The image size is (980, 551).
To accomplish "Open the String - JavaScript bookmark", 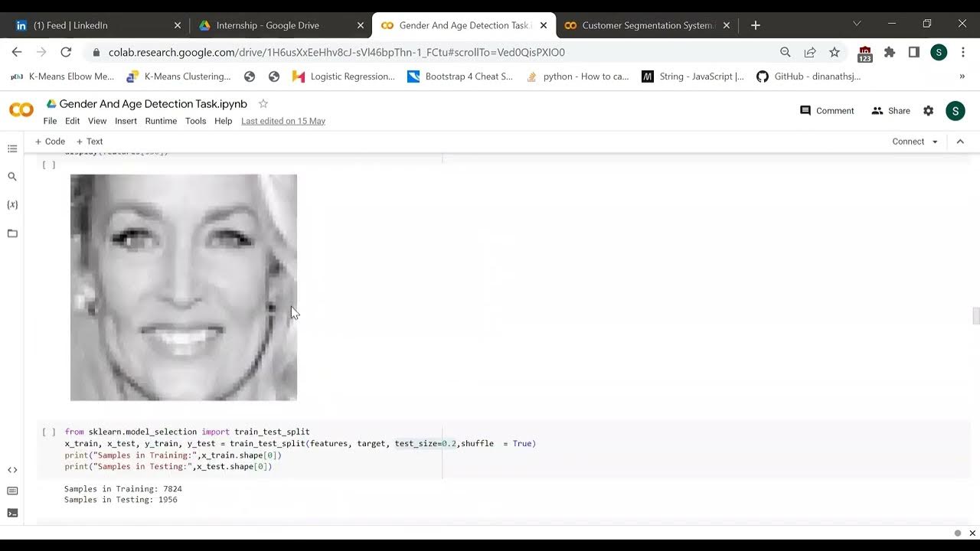I will pos(693,77).
